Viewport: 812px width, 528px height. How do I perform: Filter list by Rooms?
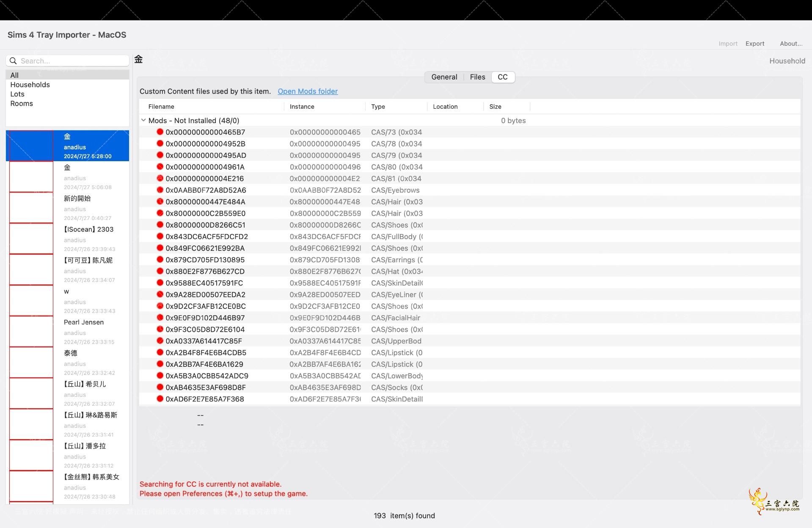coord(67,103)
